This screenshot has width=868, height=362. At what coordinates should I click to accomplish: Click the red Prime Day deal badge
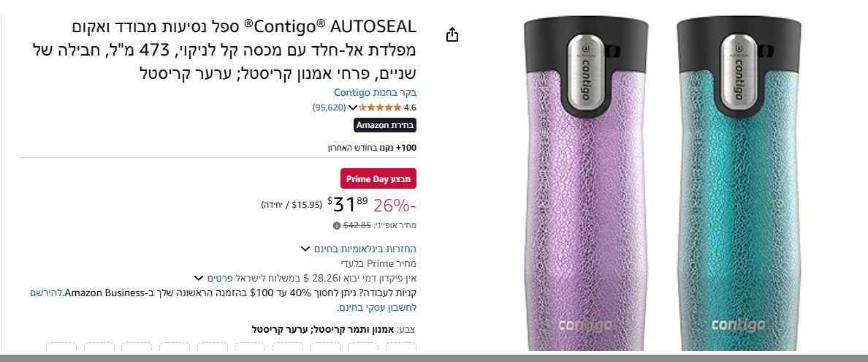(x=378, y=179)
